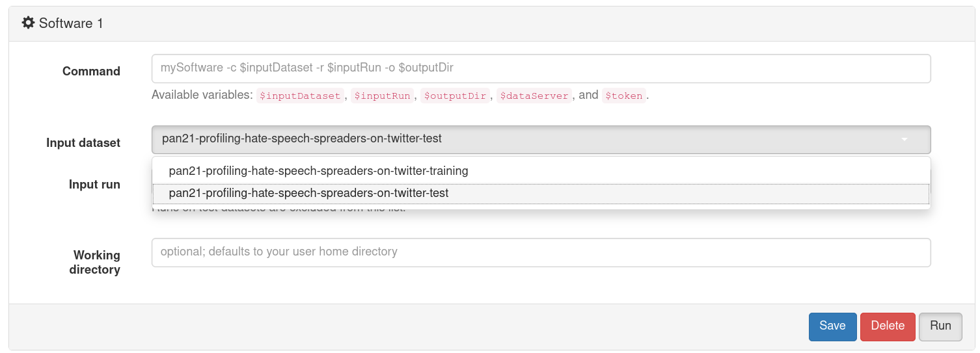Click the Input run label
The height and width of the screenshot is (353, 980).
coord(94,185)
